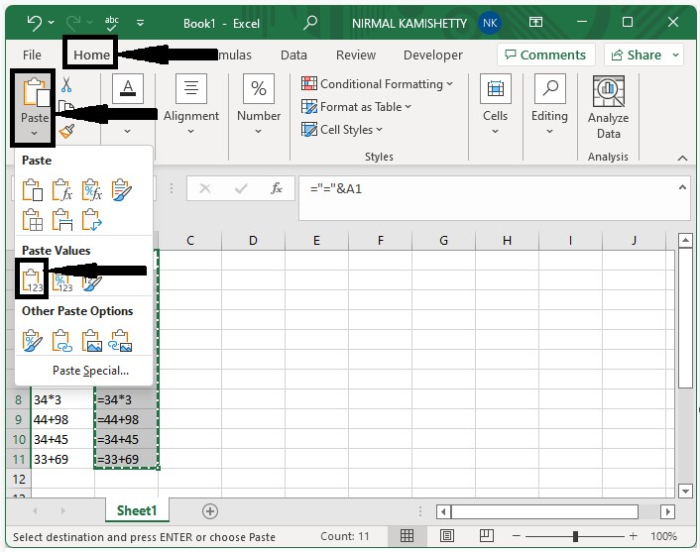
Task: Switch to Page Layout view
Action: tap(447, 535)
